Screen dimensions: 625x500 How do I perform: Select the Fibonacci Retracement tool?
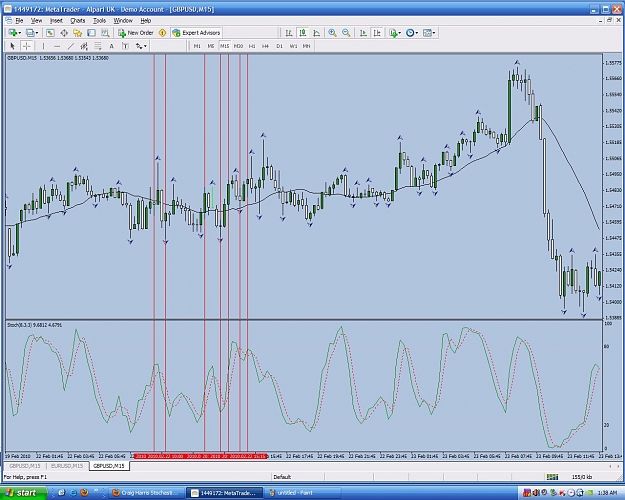tap(98, 46)
